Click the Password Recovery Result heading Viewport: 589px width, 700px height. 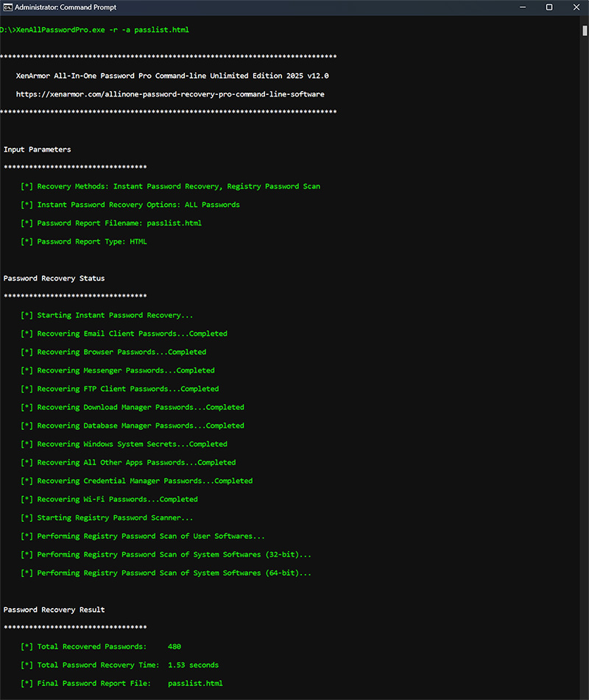point(54,609)
